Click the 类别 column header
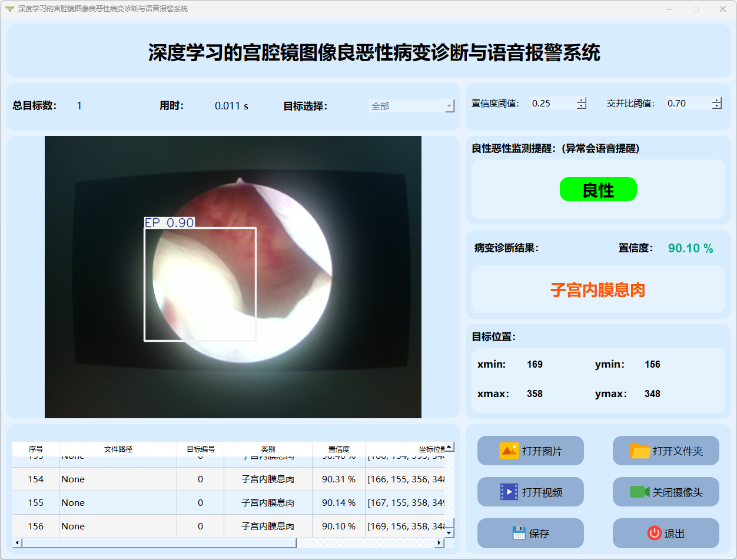 point(268,449)
